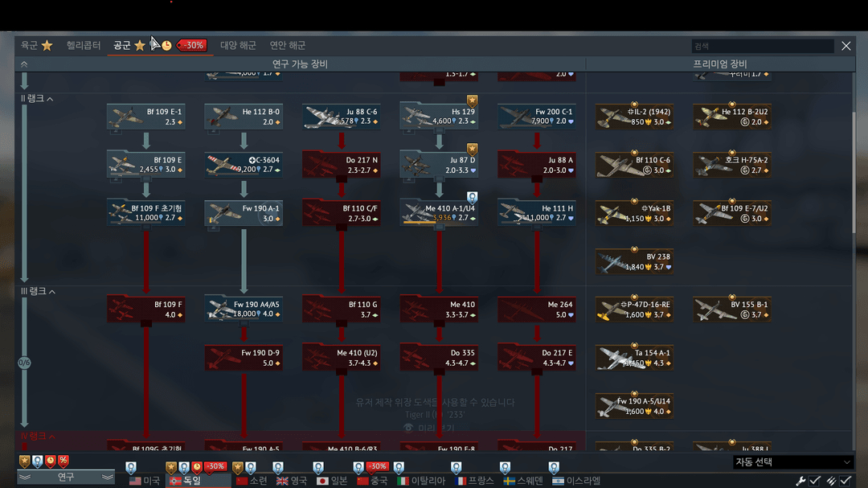Select the Fw 190 A4/A5 aircraft
This screenshot has height=488, width=868.
tap(244, 310)
